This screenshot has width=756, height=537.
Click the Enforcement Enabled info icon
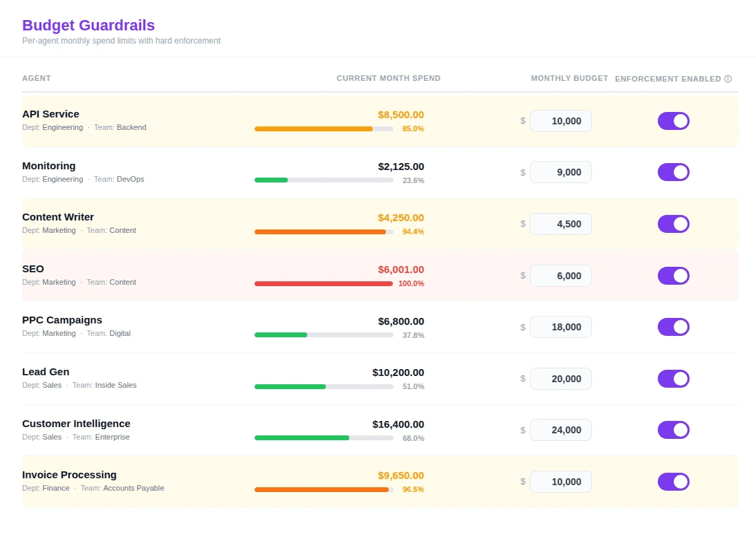pyautogui.click(x=728, y=79)
